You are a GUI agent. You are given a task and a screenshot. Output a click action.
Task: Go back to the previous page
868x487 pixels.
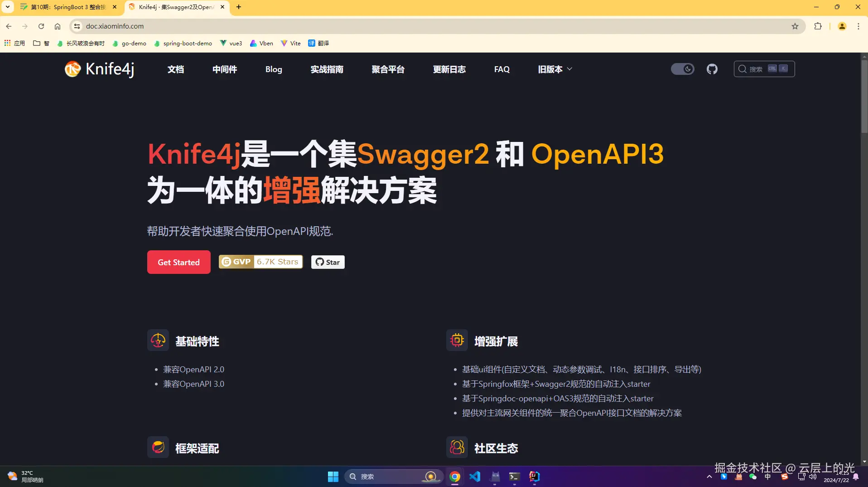tap(9, 26)
